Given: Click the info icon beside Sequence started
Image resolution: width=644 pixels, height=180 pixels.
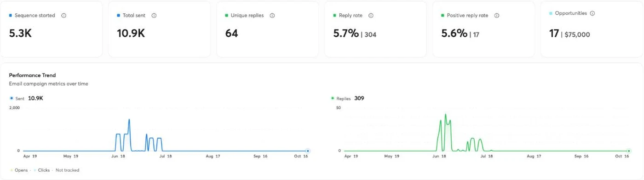Looking at the screenshot, I should [x=64, y=16].
